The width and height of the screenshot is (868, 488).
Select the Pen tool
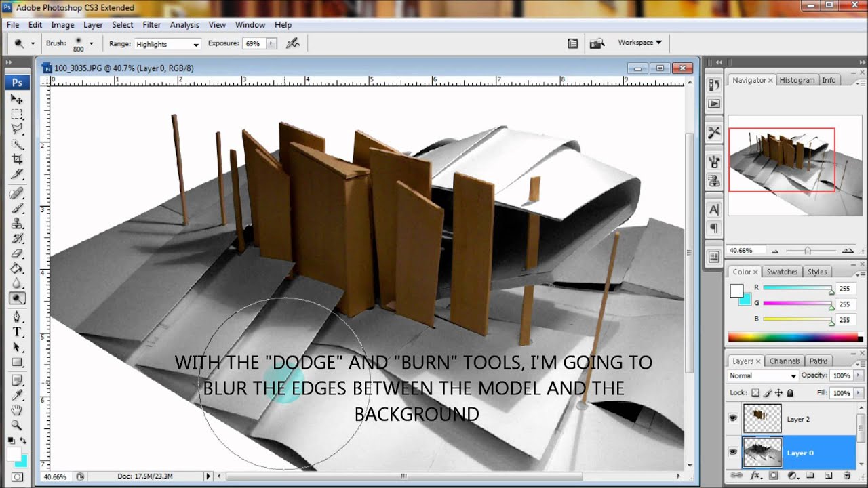(x=17, y=317)
